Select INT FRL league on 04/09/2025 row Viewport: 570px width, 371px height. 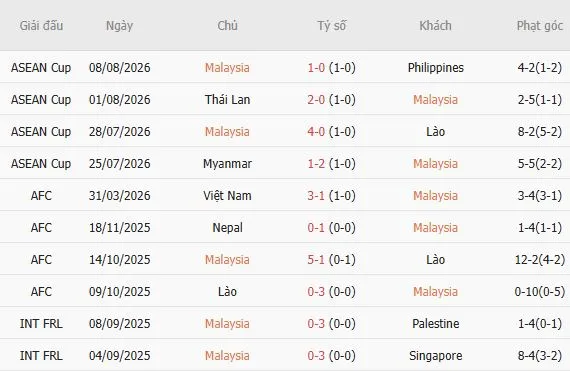(x=41, y=355)
